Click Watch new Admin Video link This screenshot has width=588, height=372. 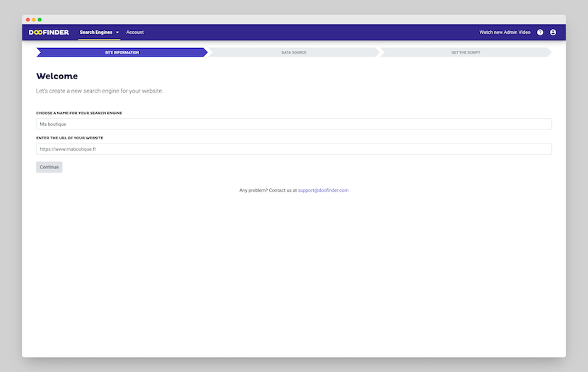[x=505, y=33]
